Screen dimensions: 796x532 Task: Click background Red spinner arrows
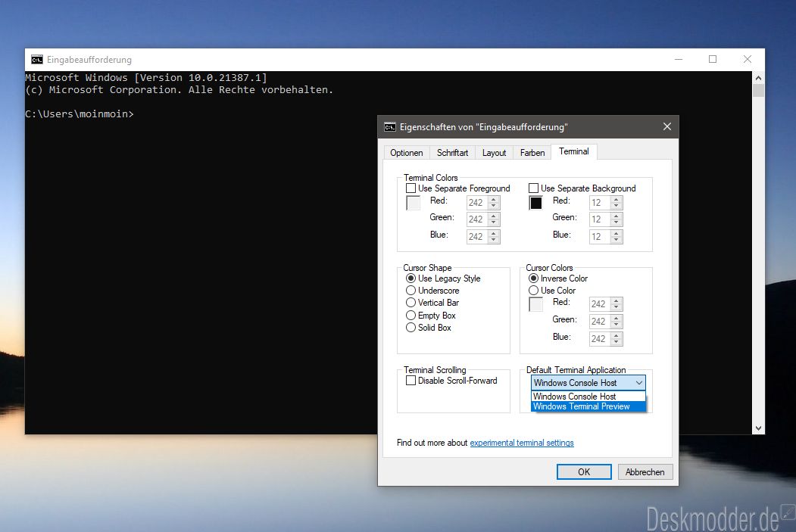pyautogui.click(x=617, y=203)
